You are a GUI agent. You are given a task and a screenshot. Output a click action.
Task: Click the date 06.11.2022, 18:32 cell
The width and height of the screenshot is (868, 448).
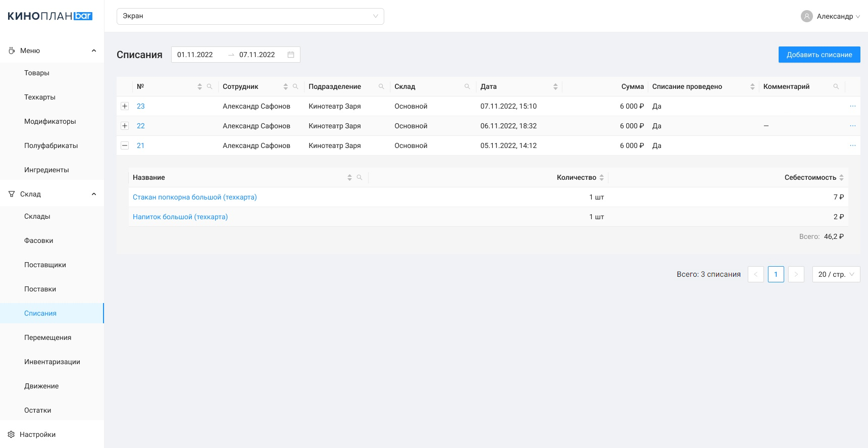coord(508,126)
